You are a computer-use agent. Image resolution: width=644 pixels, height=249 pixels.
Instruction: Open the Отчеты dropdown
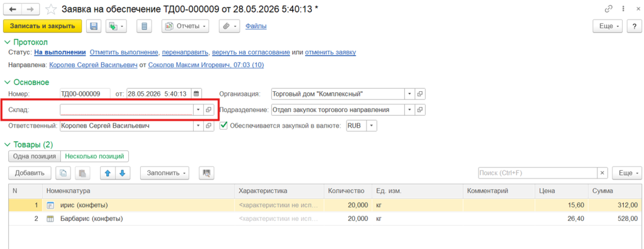pos(185,26)
